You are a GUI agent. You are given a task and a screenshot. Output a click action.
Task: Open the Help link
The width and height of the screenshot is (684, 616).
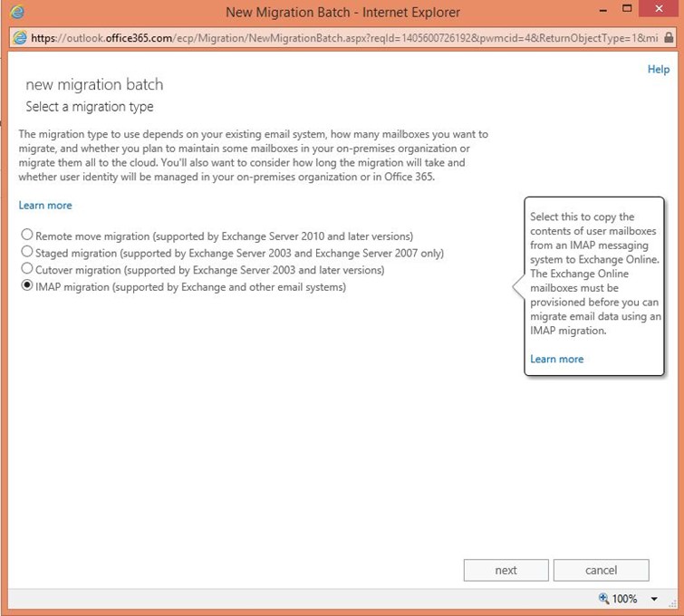(x=659, y=70)
